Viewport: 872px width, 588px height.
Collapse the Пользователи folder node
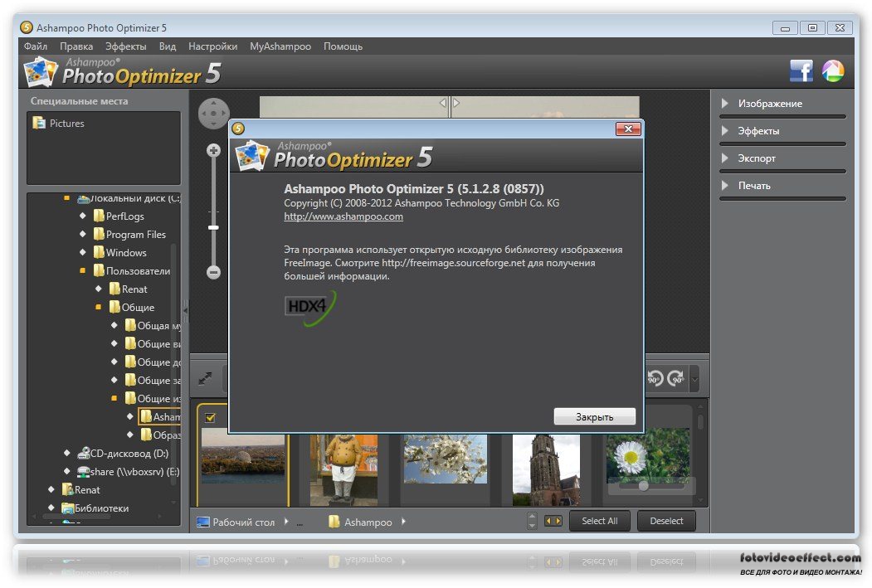tap(83, 270)
